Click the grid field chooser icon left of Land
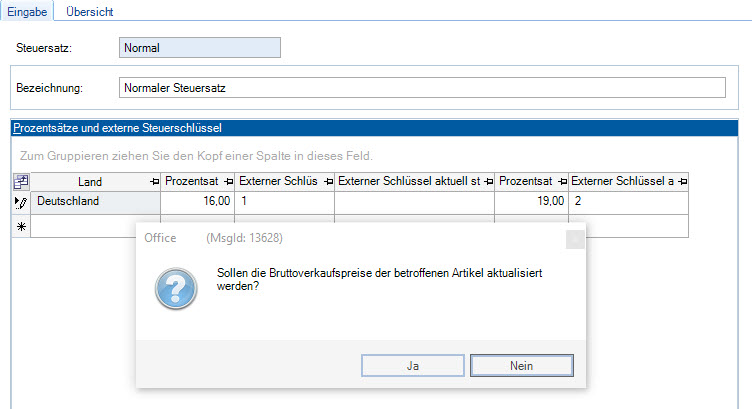Viewport: 752px width, 409px height. coord(20,181)
